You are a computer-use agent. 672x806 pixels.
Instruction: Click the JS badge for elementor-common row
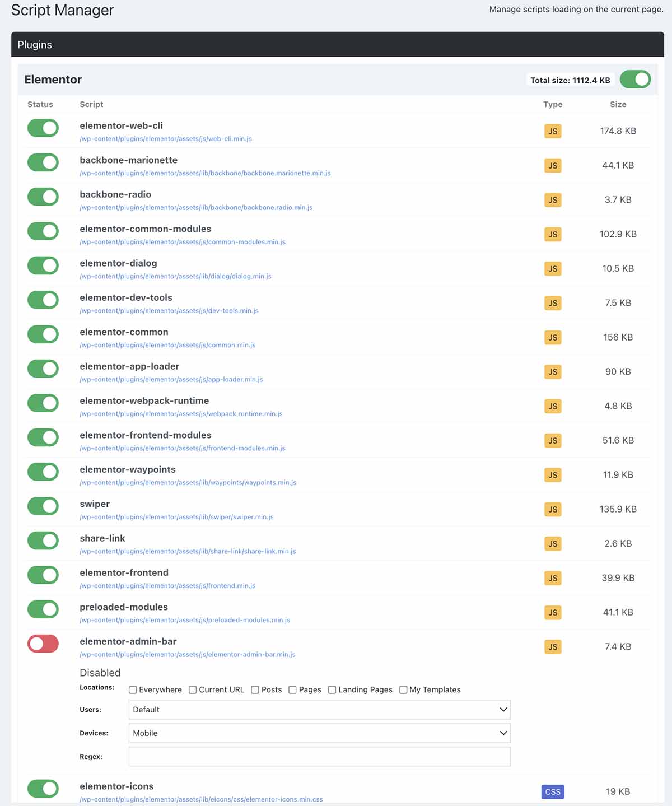pos(553,338)
